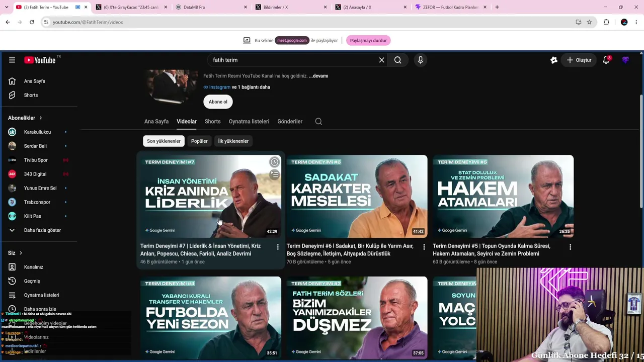Open the Chrome three-dot menu
The image size is (644, 362).
click(x=636, y=22)
